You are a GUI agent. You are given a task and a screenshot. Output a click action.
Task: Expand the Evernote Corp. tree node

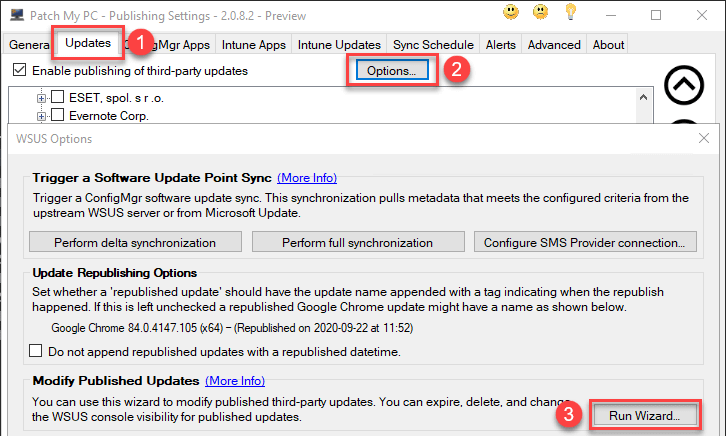pyautogui.click(x=41, y=116)
